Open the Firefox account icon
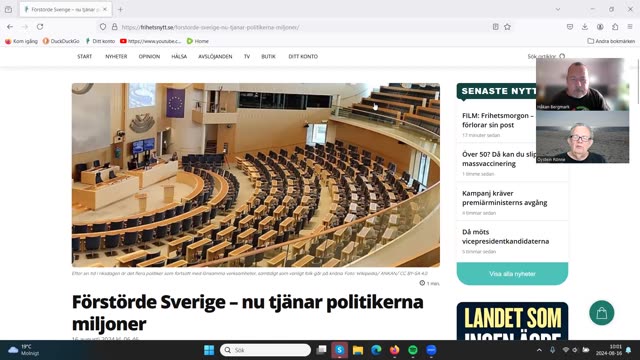The width and height of the screenshot is (640, 360). click(x=600, y=27)
